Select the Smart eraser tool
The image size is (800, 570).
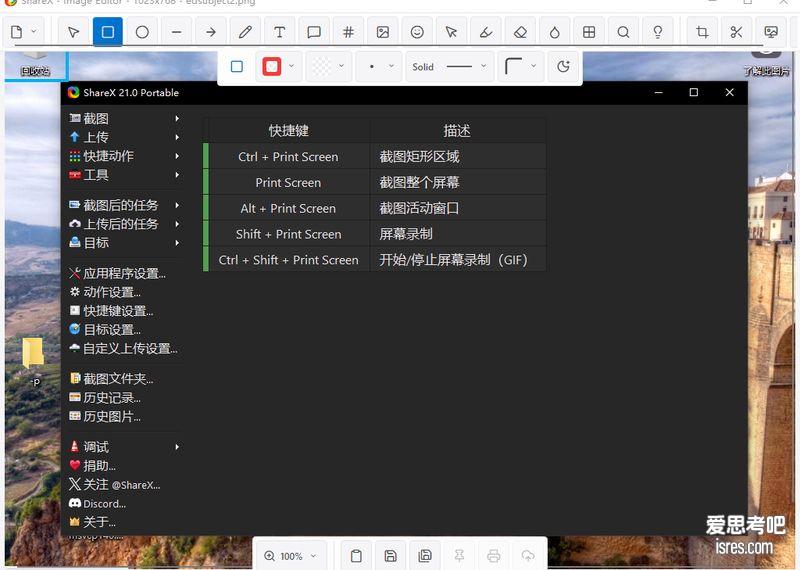point(520,32)
